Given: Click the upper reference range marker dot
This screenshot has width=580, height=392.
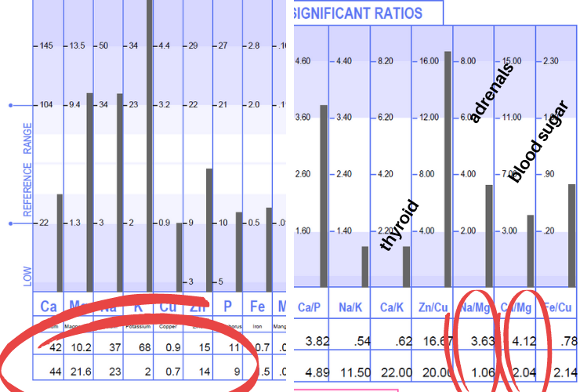Looking at the screenshot, I should [11, 104].
